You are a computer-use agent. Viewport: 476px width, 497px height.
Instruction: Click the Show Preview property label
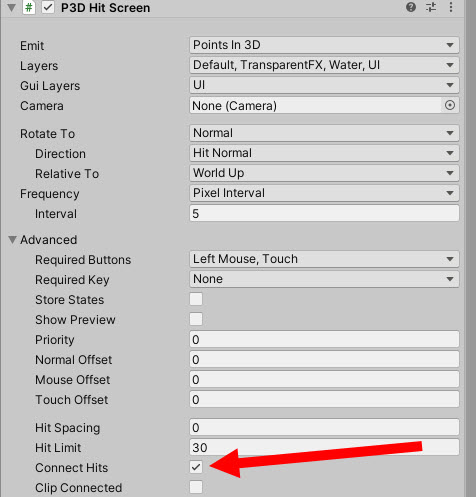tap(75, 320)
